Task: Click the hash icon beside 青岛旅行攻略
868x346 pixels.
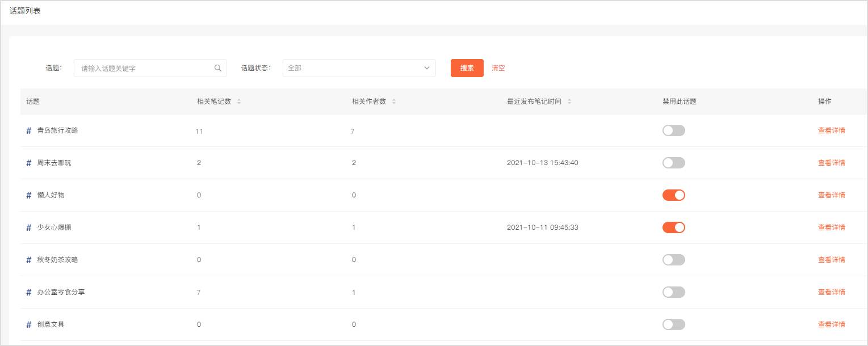Action: click(29, 130)
